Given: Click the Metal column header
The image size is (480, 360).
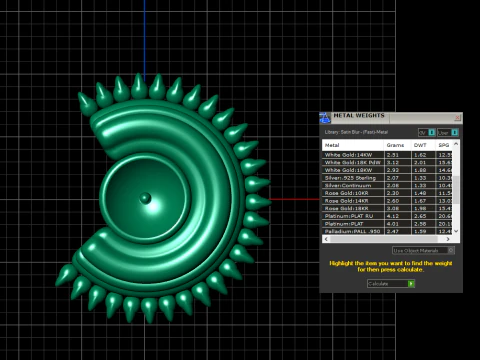Looking at the screenshot, I should click(353, 145).
